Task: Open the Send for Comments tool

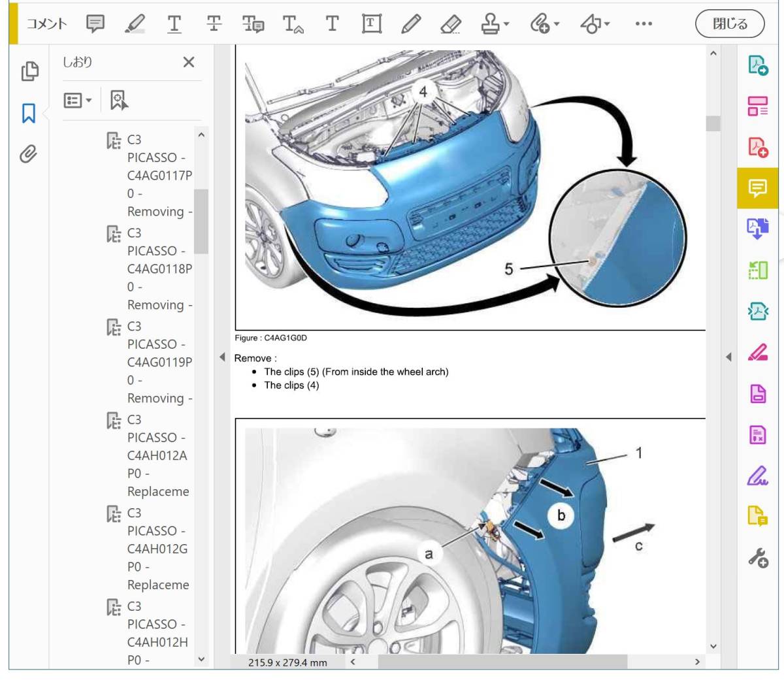Action: (758, 516)
